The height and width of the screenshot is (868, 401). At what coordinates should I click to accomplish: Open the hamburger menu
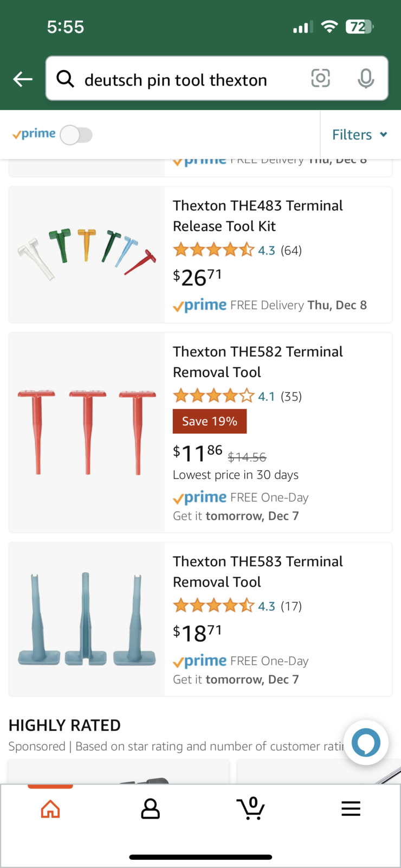pyautogui.click(x=351, y=809)
